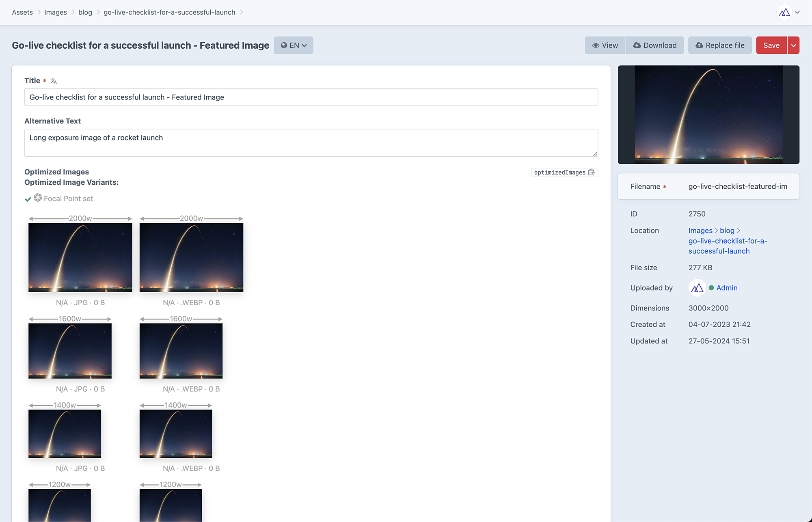Expand the account menu chevron
This screenshot has height=522, width=812.
click(797, 12)
